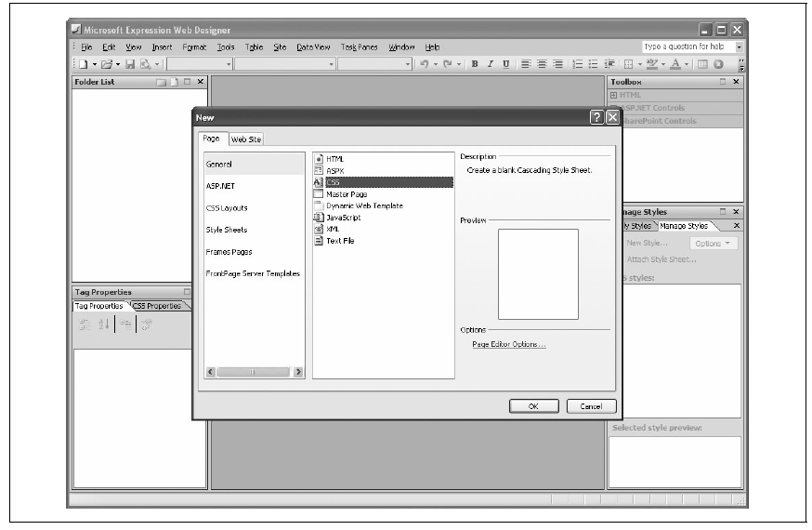
Task: Open the Borders dropdown arrow
Action: (640, 64)
